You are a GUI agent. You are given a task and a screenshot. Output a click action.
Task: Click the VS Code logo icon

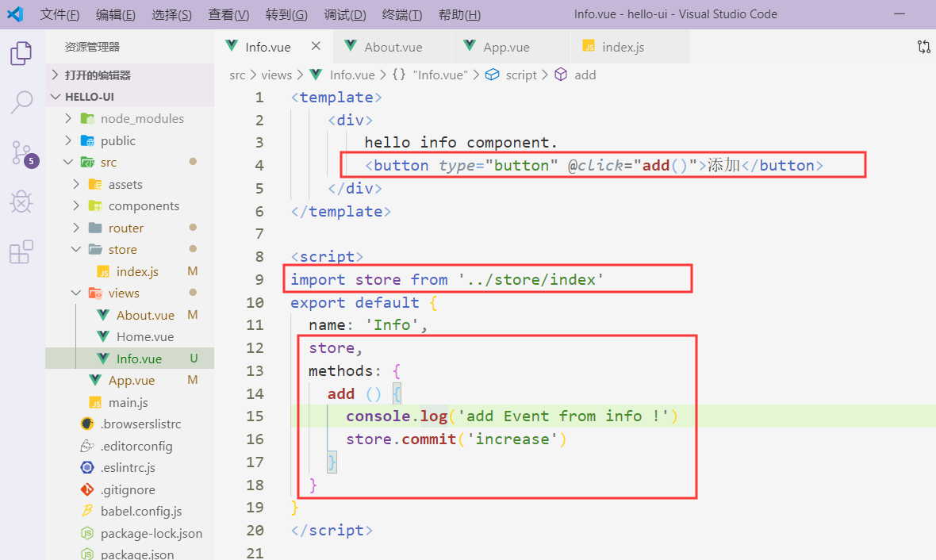click(x=16, y=14)
